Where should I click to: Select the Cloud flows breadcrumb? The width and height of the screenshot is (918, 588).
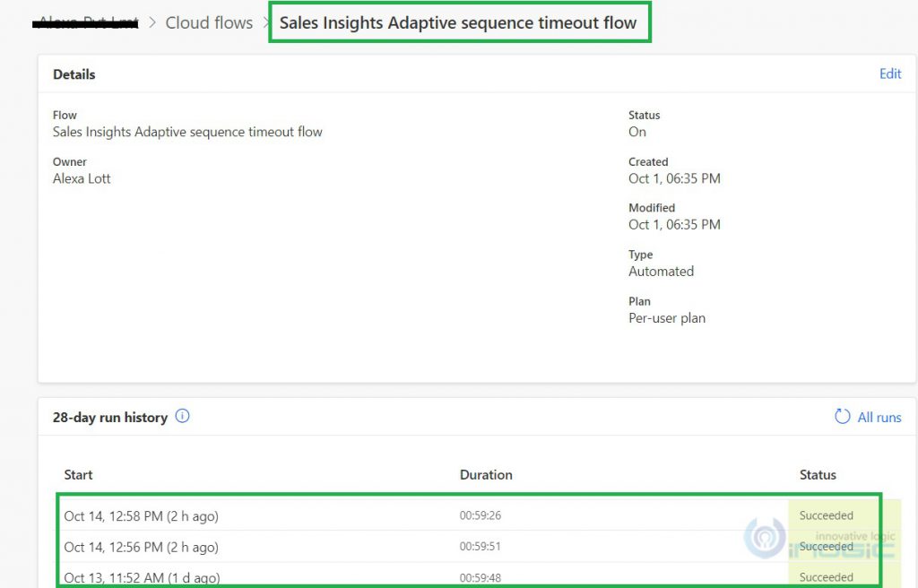coord(209,22)
